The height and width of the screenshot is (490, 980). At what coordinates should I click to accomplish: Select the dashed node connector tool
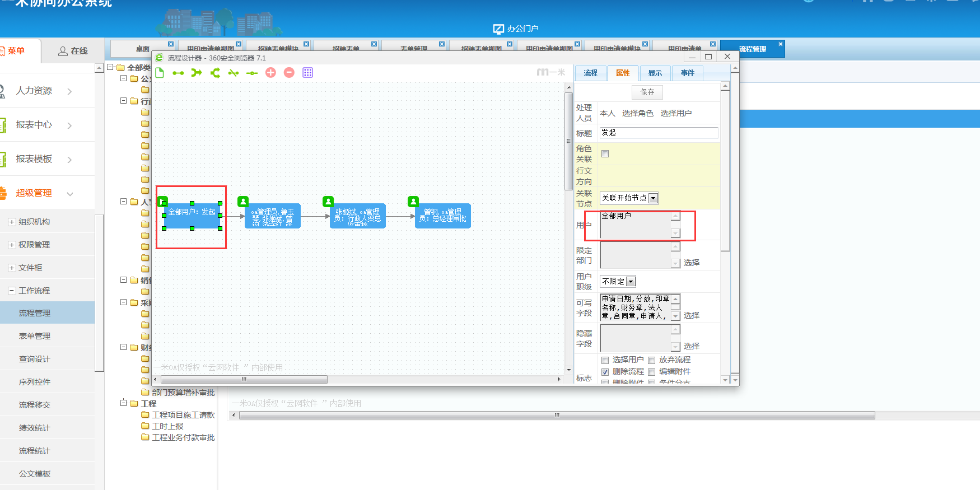point(252,73)
